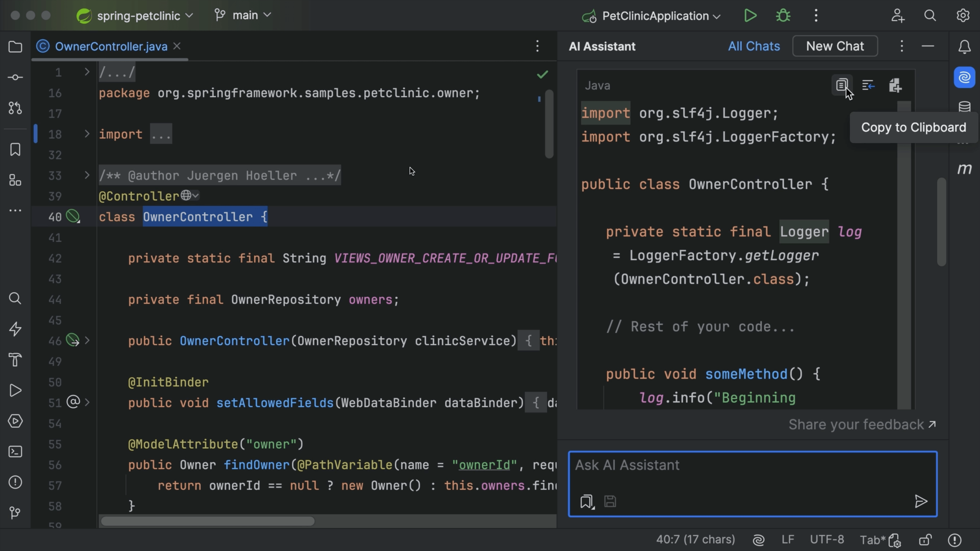The height and width of the screenshot is (551, 980).
Task: Click Create File from Snippet icon
Action: [895, 85]
